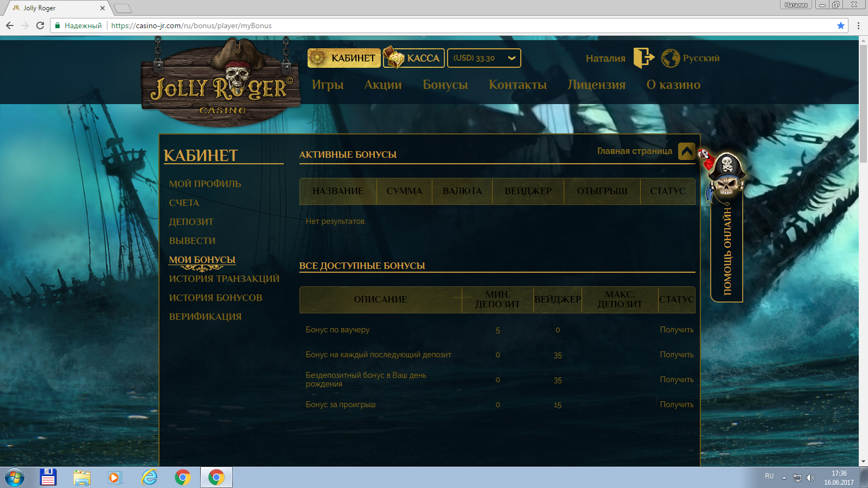Image resolution: width=868 pixels, height=488 pixels.
Task: Launch the media player from taskbar
Action: point(115,477)
